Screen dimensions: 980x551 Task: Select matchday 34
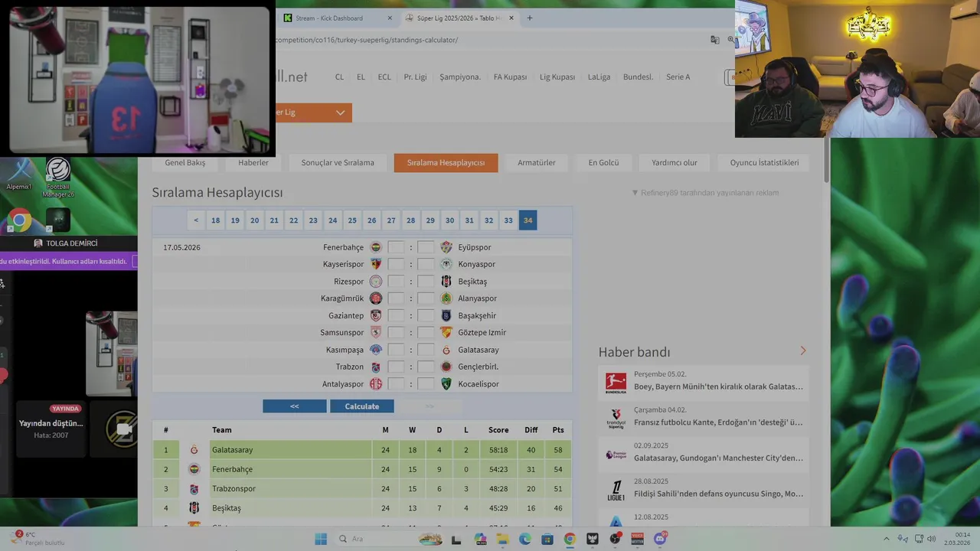click(528, 220)
